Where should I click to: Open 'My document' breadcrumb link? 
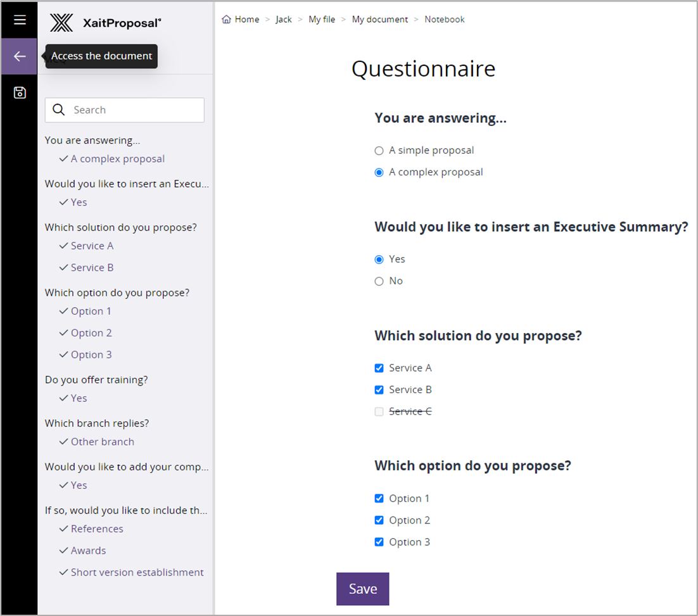(380, 20)
